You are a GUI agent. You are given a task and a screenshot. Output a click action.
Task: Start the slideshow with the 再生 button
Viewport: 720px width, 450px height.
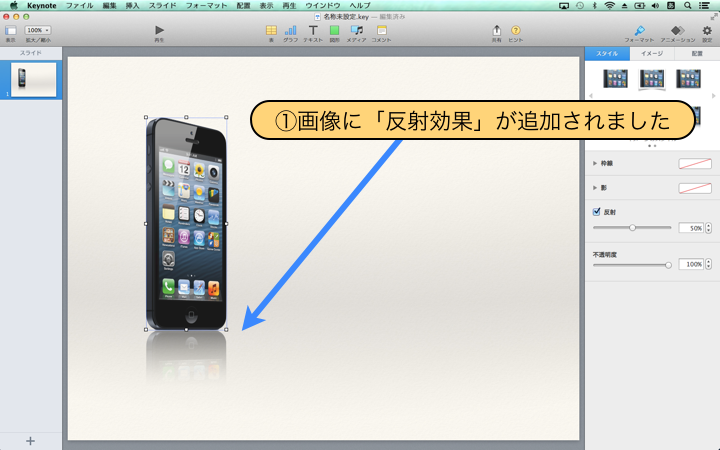[159, 30]
